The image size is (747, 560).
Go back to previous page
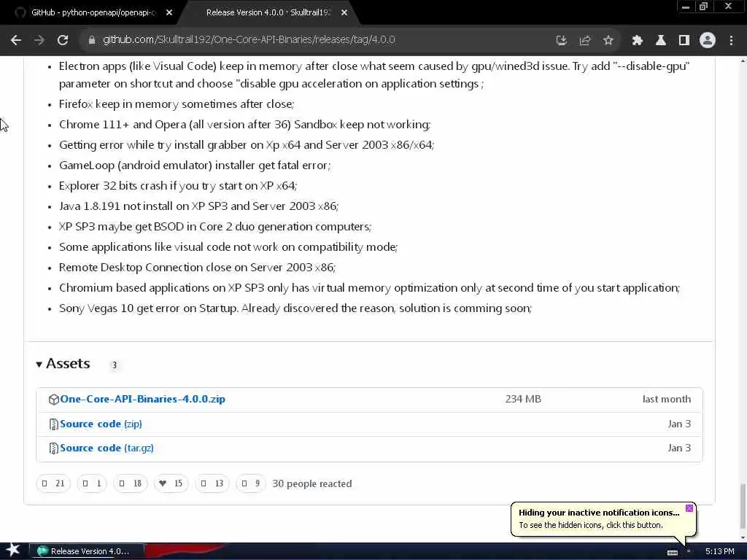tap(16, 40)
